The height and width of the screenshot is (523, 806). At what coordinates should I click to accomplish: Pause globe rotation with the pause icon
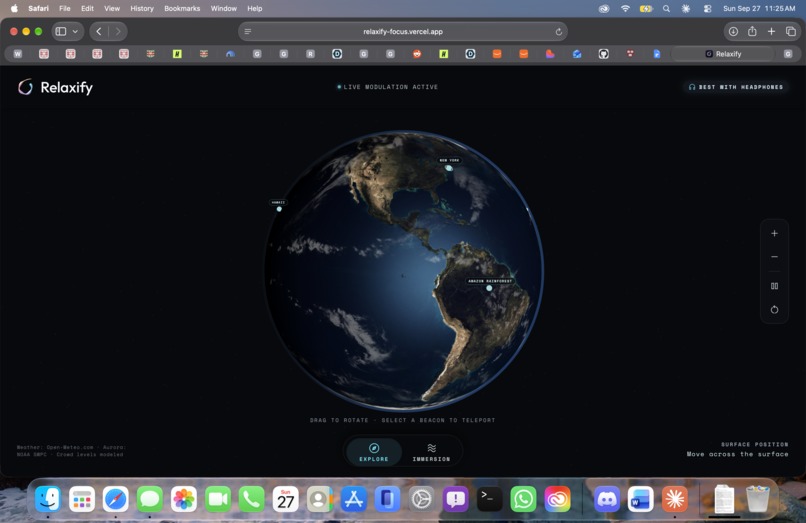pyautogui.click(x=774, y=286)
